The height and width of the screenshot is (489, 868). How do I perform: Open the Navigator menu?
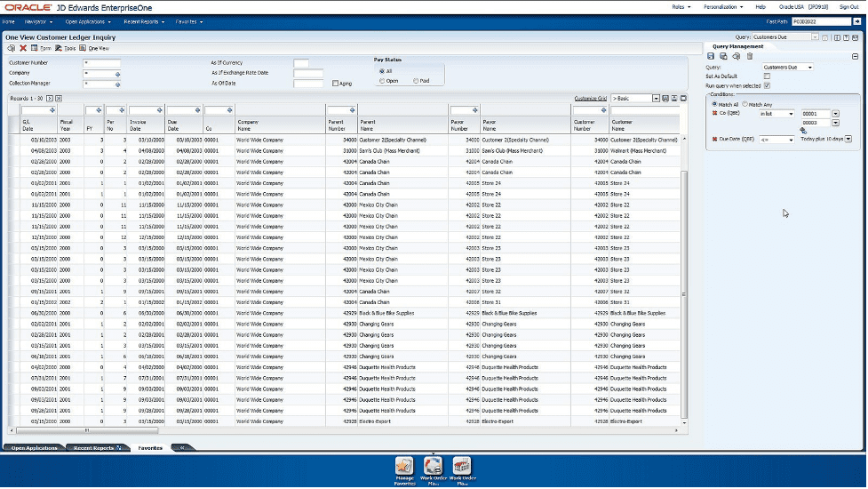pos(40,21)
